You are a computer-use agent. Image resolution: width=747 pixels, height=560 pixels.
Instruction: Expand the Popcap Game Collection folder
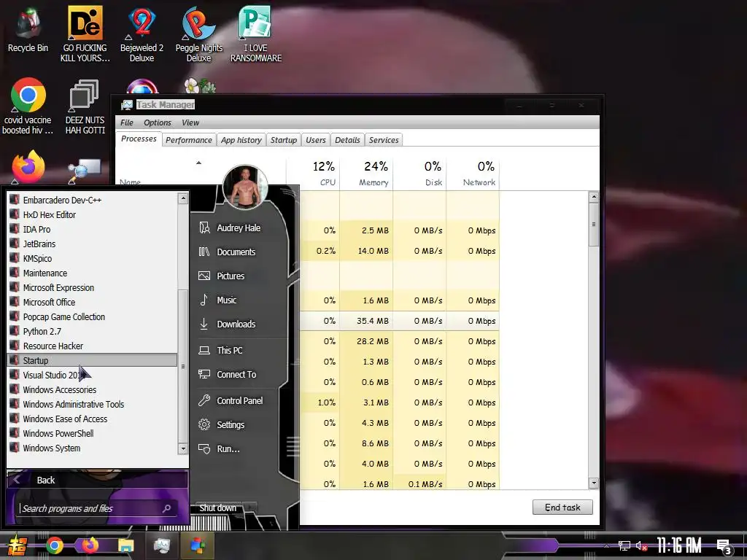93,317
